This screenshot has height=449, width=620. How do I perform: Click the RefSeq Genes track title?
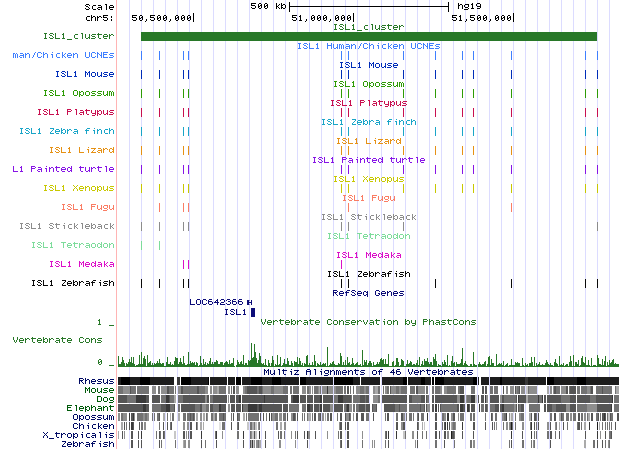(368, 293)
